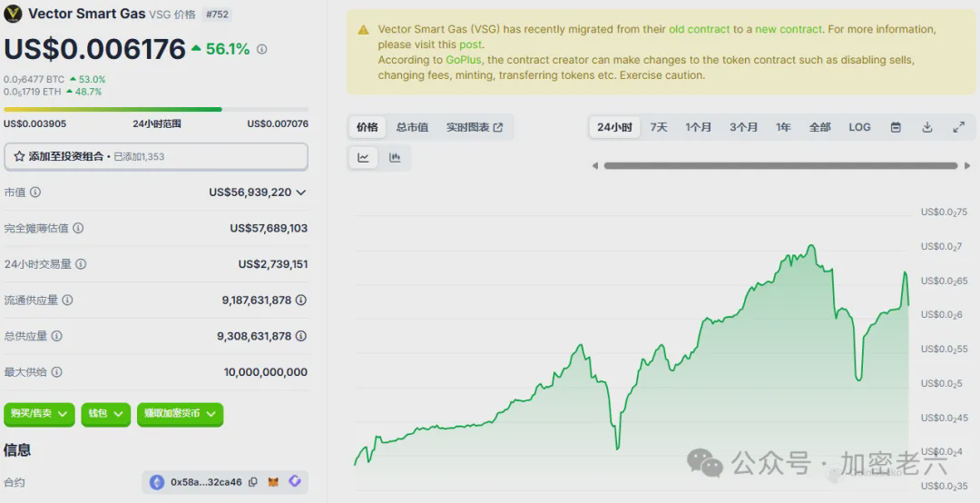Select the 24小时 time range
The width and height of the screenshot is (980, 503).
click(x=614, y=127)
